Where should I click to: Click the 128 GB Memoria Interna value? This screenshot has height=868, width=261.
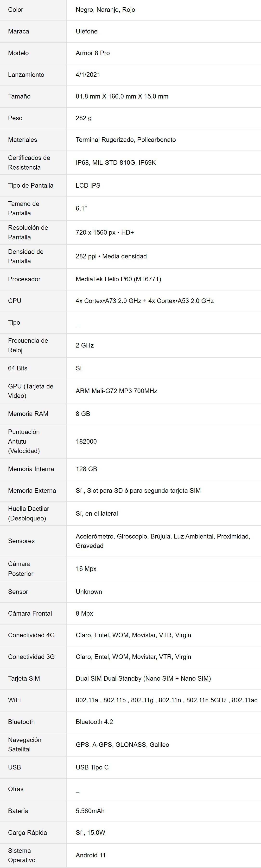pos(86,469)
